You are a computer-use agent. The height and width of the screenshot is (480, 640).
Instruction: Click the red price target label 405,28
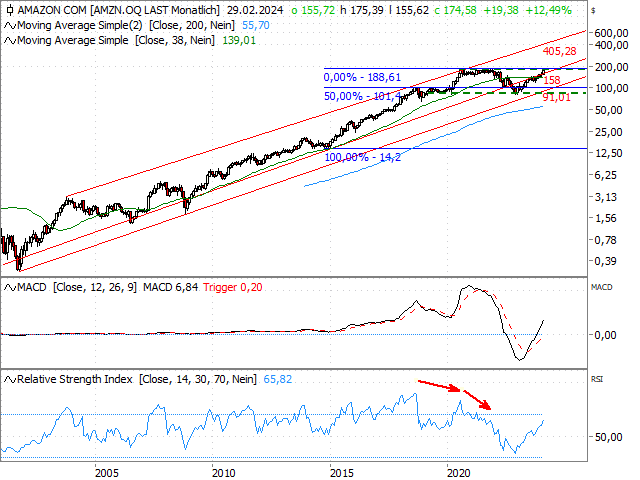pos(559,51)
